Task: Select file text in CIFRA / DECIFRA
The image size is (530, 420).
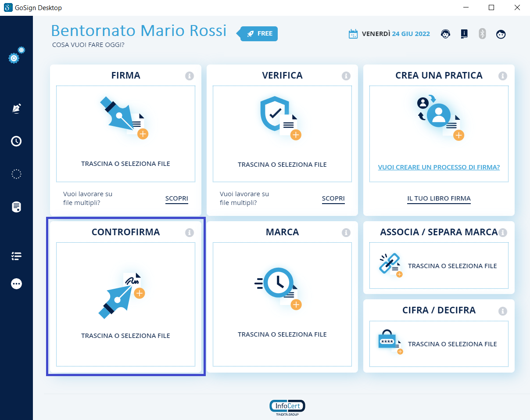Action: click(452, 344)
